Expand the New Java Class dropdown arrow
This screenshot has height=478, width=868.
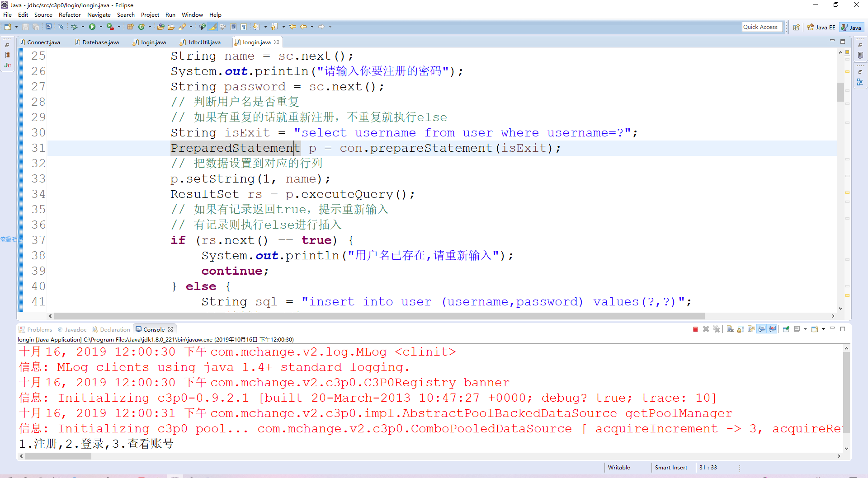tap(150, 27)
